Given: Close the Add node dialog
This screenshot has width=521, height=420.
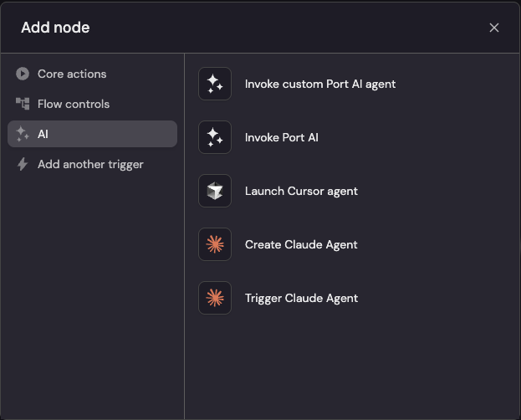Looking at the screenshot, I should tap(494, 28).
